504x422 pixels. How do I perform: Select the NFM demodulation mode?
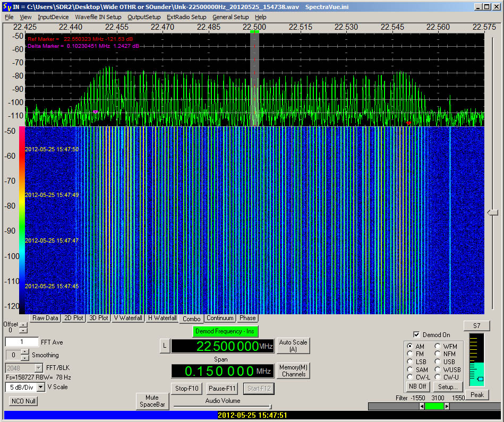coord(438,354)
